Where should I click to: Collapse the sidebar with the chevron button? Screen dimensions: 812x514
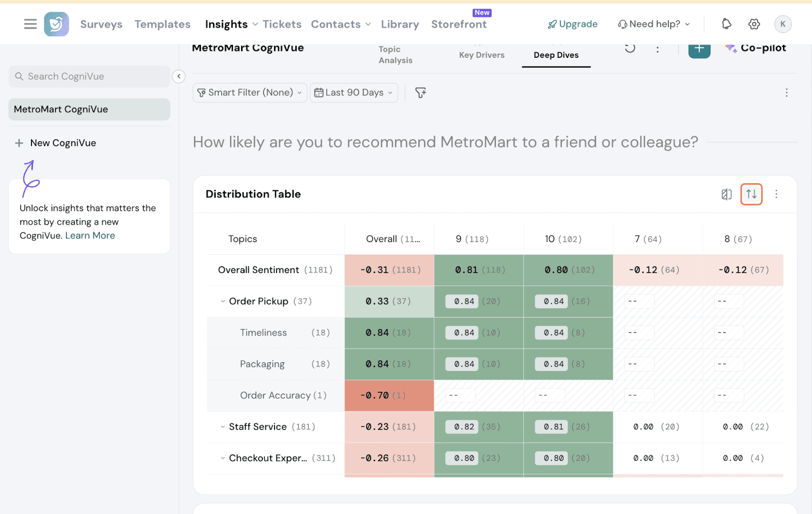(x=179, y=76)
